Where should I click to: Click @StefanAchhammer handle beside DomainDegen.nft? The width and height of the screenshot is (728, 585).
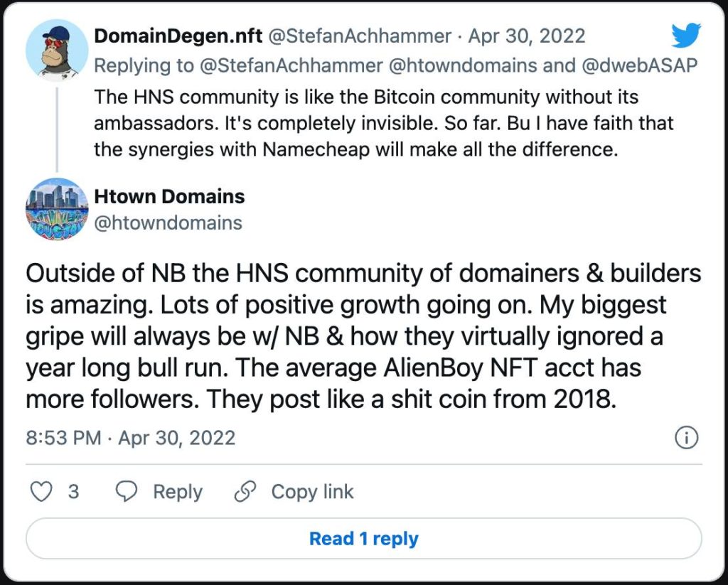pos(360,36)
